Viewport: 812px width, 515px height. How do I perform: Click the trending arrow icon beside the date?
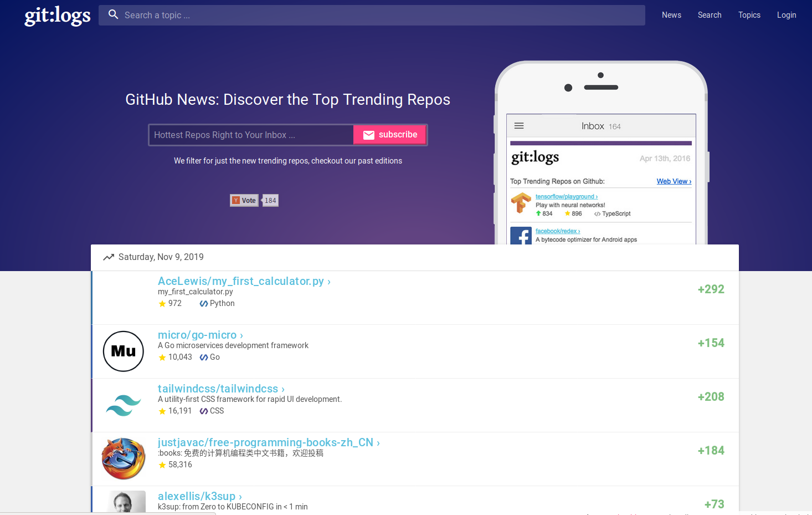point(109,257)
